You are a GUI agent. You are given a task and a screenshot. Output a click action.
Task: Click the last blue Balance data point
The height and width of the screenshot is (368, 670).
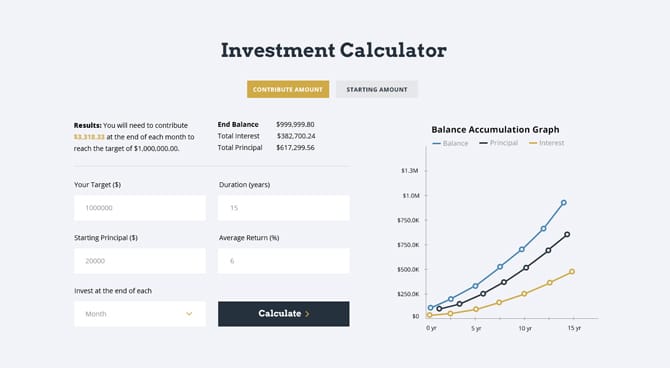click(x=564, y=203)
